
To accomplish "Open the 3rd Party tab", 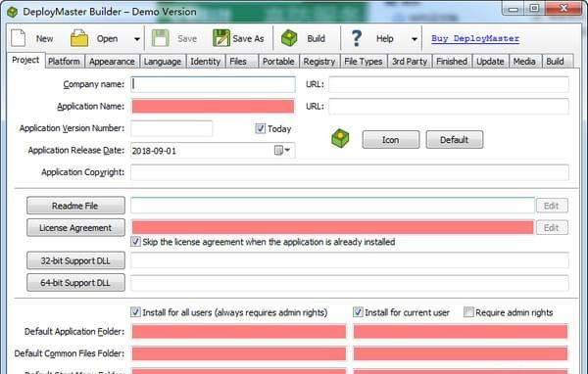I will pyautogui.click(x=410, y=62).
